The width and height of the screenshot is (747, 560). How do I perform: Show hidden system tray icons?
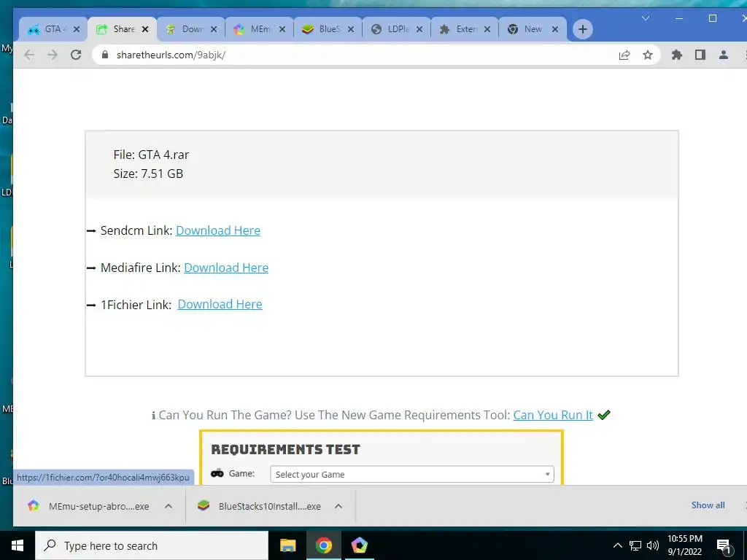tap(617, 545)
